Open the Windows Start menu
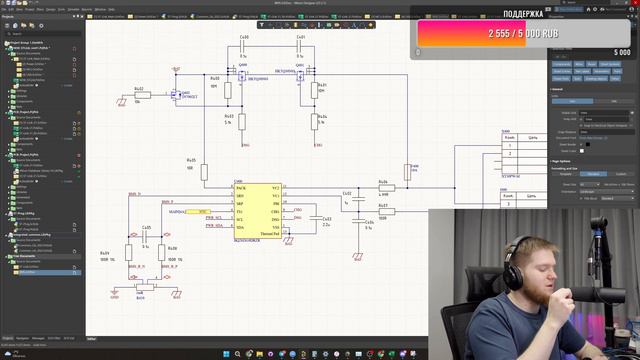This screenshot has width=640, height=360. click(226, 354)
